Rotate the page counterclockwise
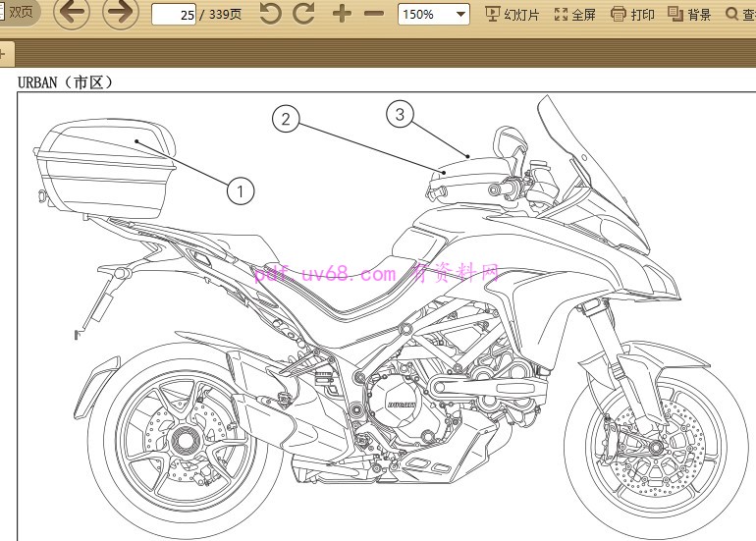756x541 pixels. tap(270, 14)
